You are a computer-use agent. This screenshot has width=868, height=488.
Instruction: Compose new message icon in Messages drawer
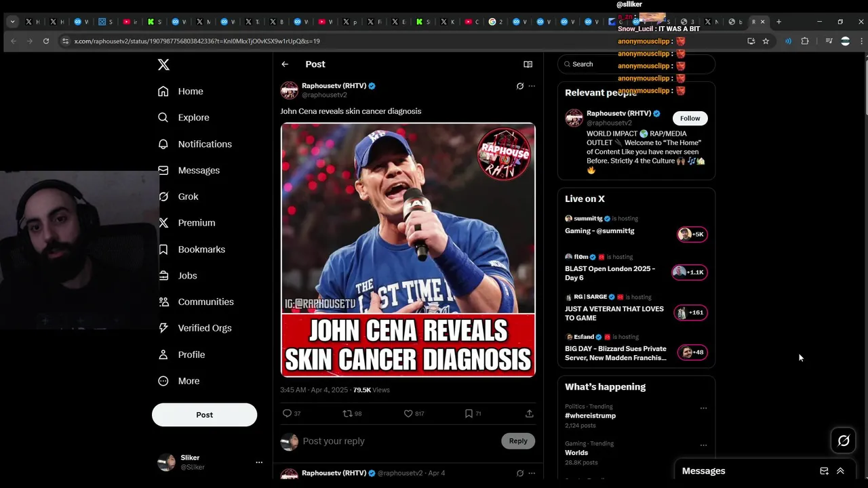click(824, 471)
